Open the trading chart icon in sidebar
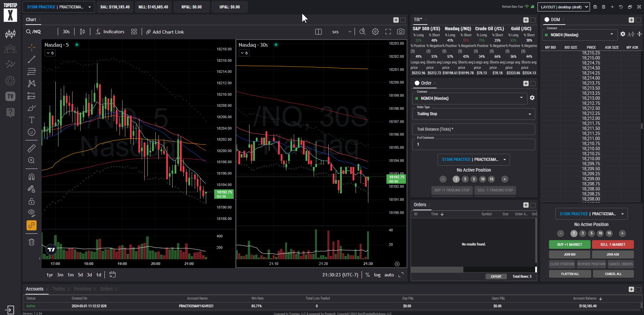644x315 pixels. (x=10, y=34)
